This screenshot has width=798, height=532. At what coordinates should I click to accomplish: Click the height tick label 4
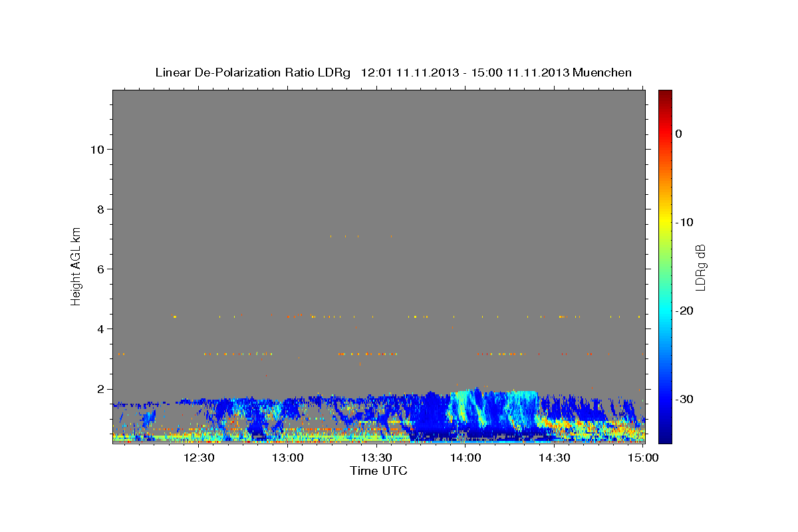(100, 329)
